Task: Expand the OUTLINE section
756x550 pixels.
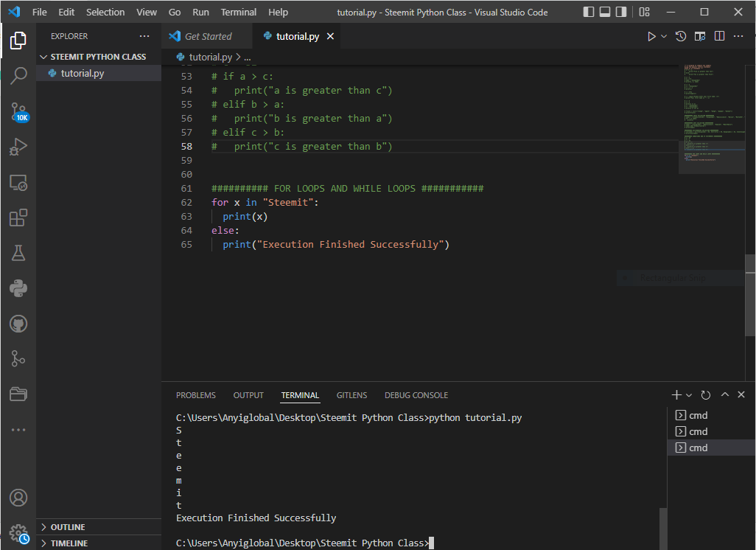Action: pos(68,527)
